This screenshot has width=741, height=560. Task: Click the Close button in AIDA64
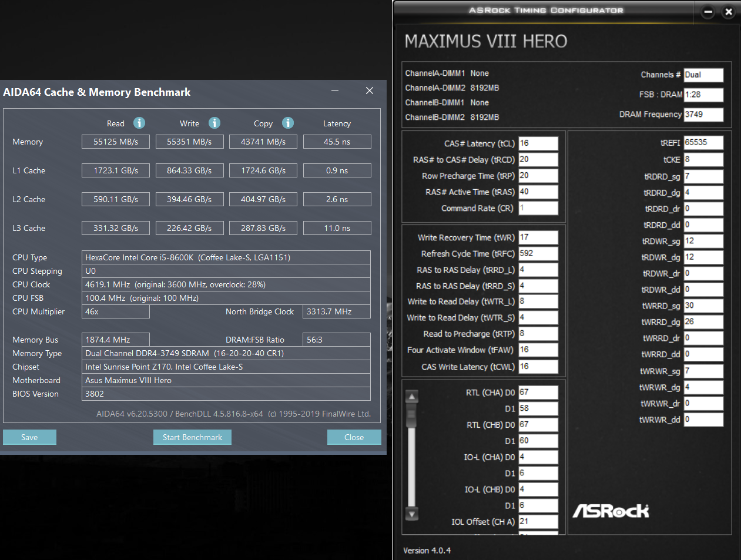coord(354,437)
